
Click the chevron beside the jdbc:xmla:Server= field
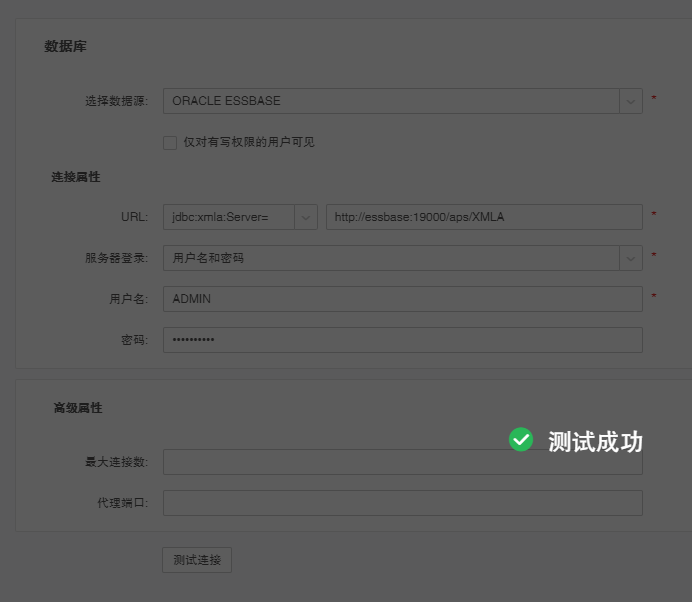pos(306,217)
